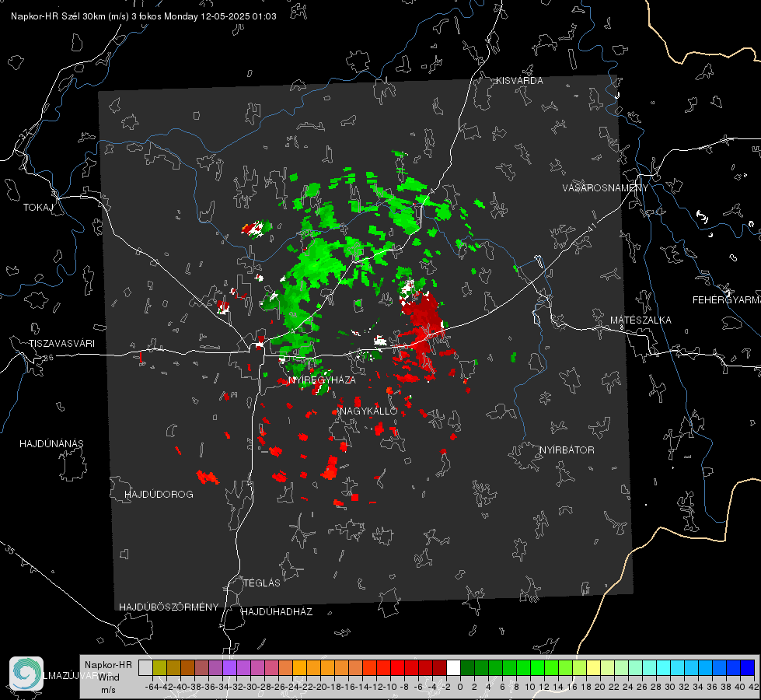Pick the pale yellow swatch in the legend
Viewport: 761px width, 700px height.
pos(593,667)
